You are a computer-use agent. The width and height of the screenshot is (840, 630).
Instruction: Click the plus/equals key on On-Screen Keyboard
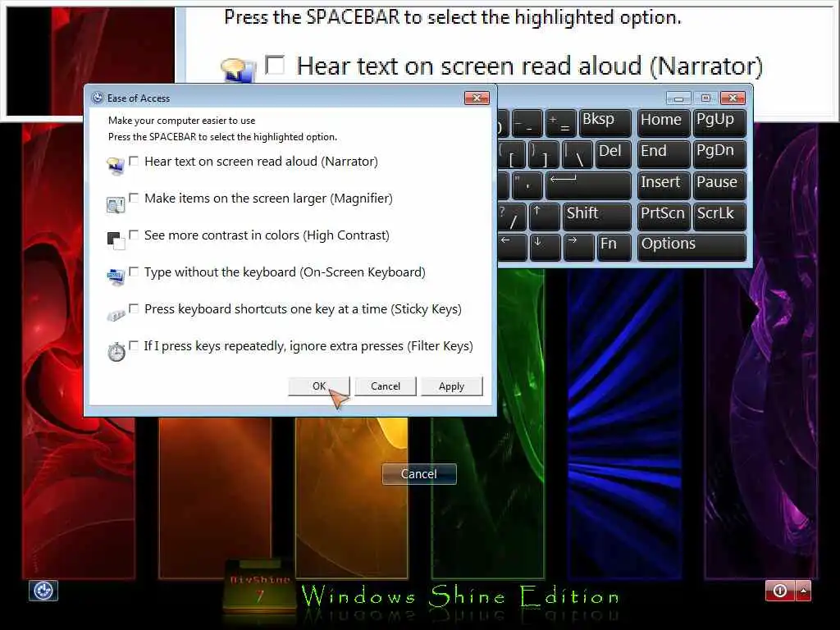point(561,123)
